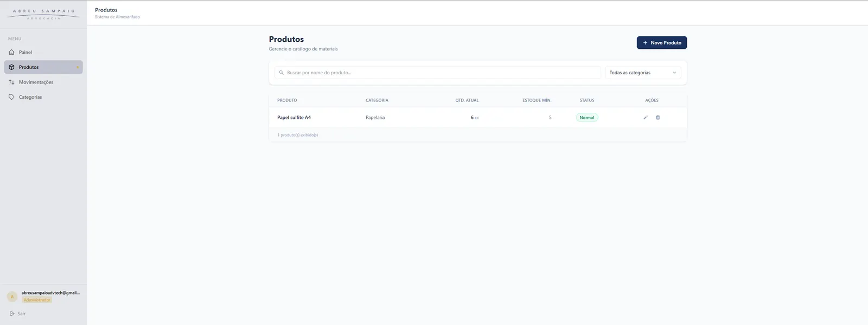Click the Movimentações arrows icon
Image resolution: width=868 pixels, height=325 pixels.
pyautogui.click(x=12, y=82)
